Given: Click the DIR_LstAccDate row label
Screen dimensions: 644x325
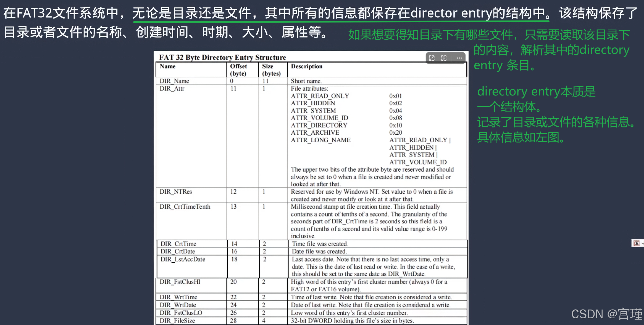Looking at the screenshot, I should (183, 259).
